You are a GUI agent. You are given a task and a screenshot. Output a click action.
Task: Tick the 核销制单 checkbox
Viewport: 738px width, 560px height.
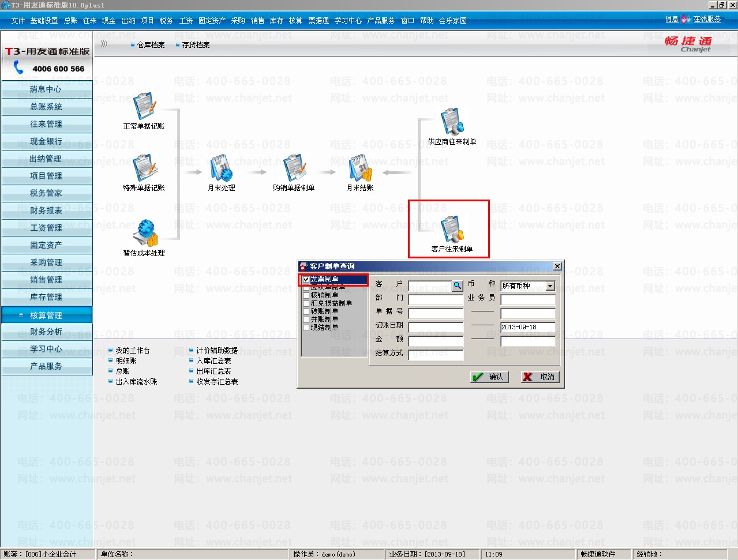pyautogui.click(x=306, y=295)
